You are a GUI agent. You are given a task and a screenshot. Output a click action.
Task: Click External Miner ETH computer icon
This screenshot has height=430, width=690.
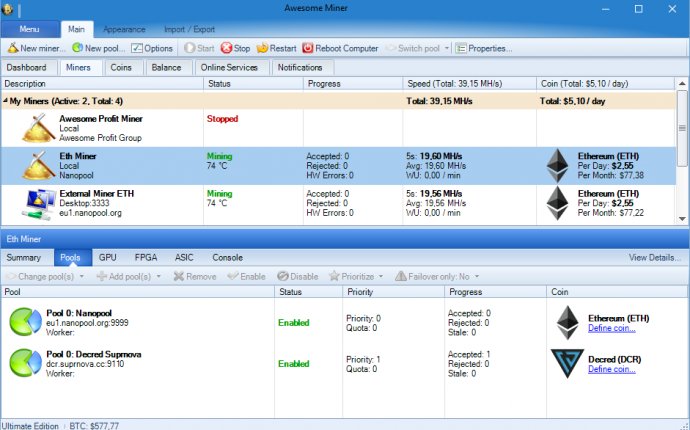pyautogui.click(x=38, y=203)
